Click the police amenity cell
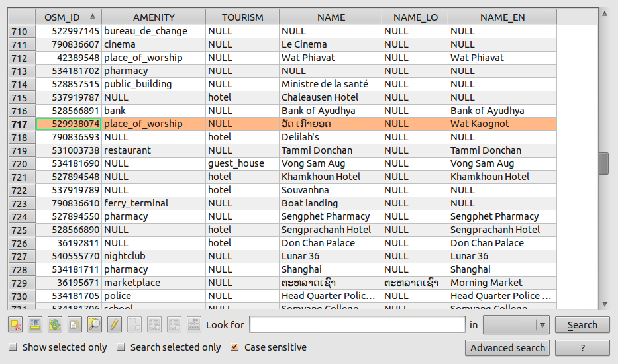The image size is (618, 364). click(x=154, y=296)
